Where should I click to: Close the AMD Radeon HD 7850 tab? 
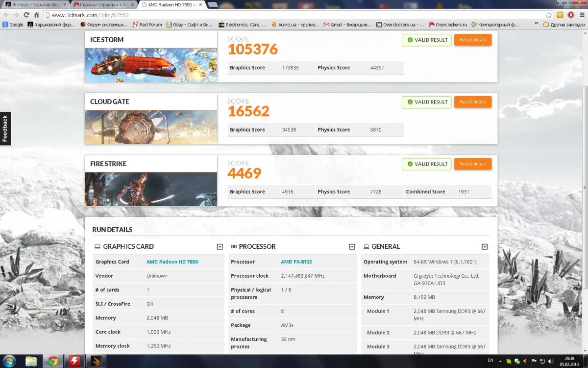click(x=199, y=4)
